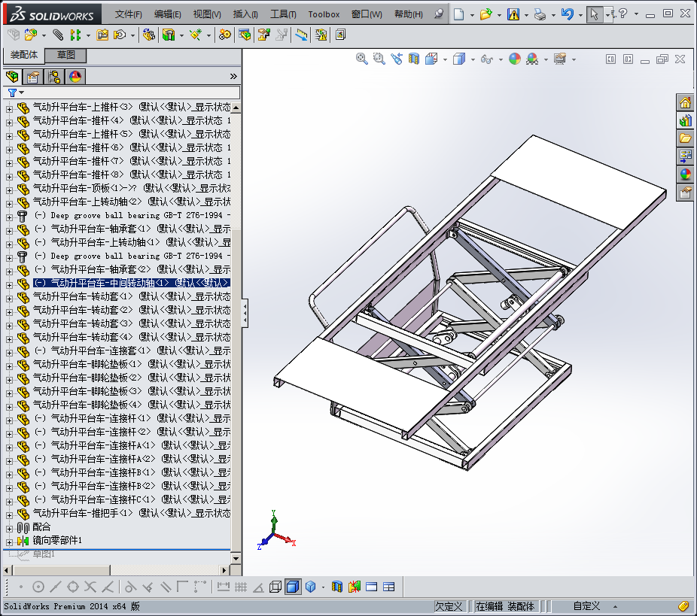Open the DisplayManager color ball tab

pyautogui.click(x=75, y=77)
